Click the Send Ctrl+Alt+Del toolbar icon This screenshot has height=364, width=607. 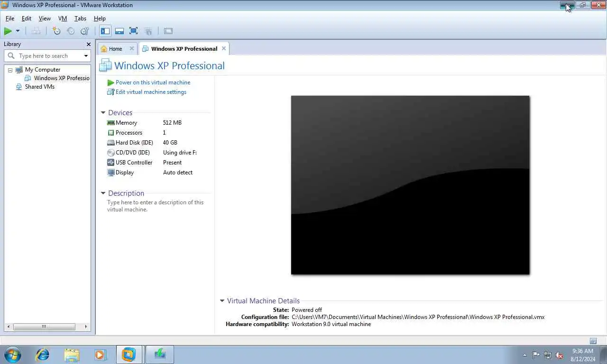[36, 31]
